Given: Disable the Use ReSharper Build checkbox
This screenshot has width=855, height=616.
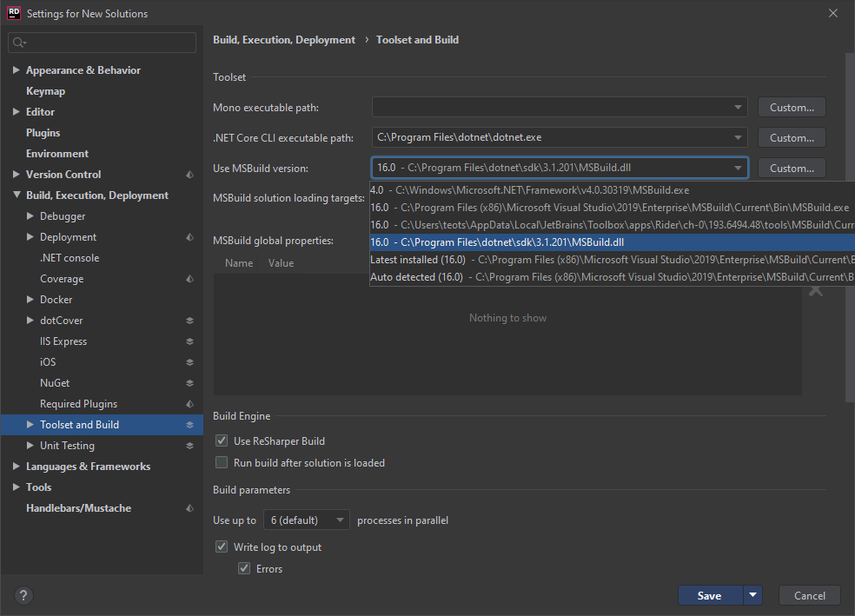Looking at the screenshot, I should [x=222, y=440].
